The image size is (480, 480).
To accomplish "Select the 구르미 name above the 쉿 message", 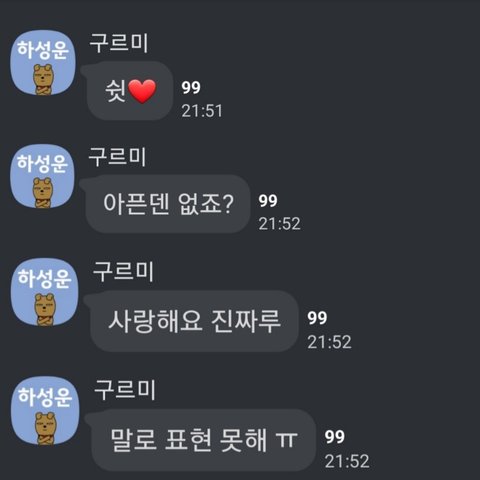I will pos(119,43).
